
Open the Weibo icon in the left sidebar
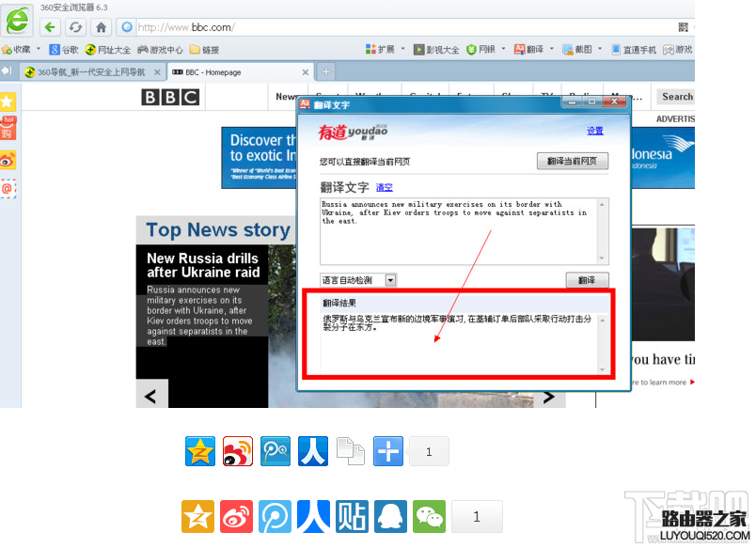[8, 160]
